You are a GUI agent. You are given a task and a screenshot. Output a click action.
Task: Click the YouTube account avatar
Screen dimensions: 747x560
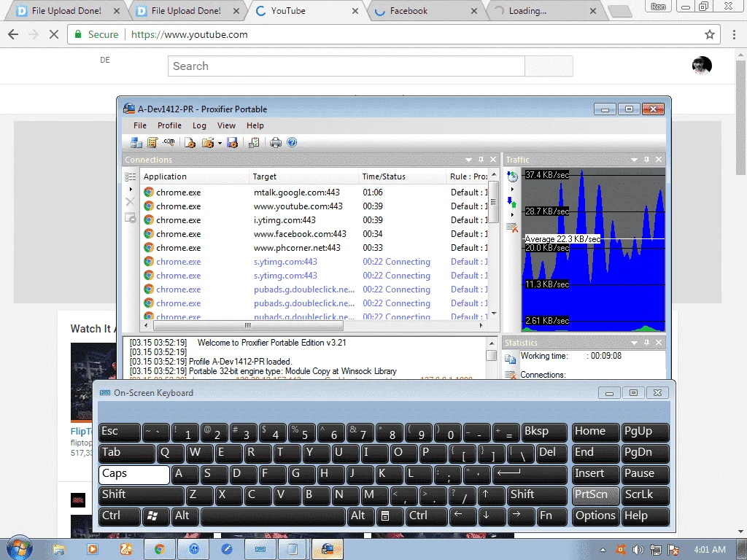702,66
